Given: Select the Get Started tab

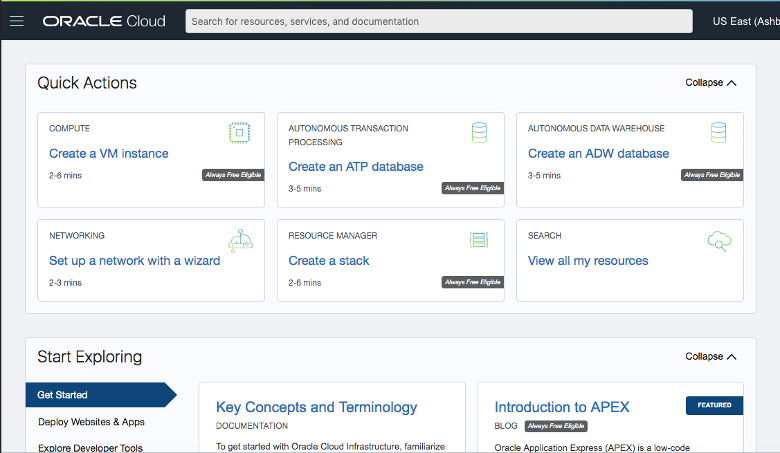Looking at the screenshot, I should click(x=101, y=395).
